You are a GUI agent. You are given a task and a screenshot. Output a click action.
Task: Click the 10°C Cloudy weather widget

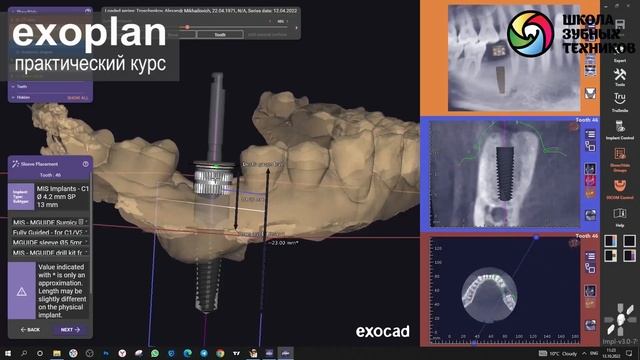(558, 353)
